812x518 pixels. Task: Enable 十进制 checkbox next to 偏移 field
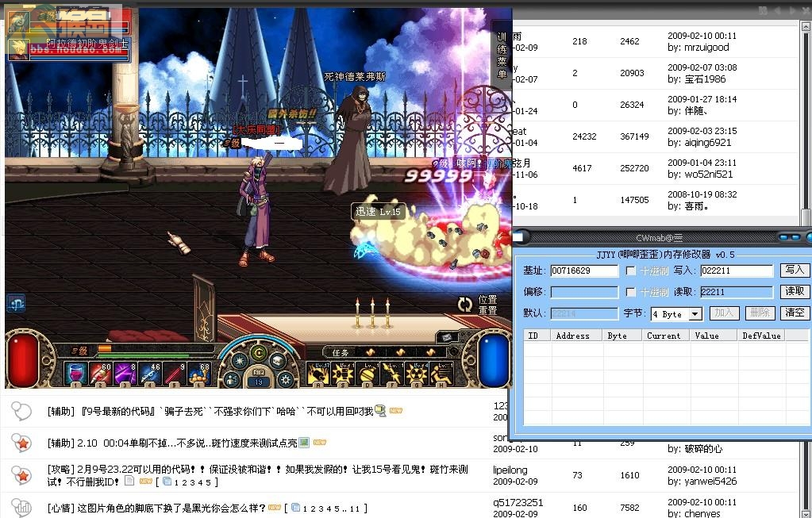coord(630,292)
